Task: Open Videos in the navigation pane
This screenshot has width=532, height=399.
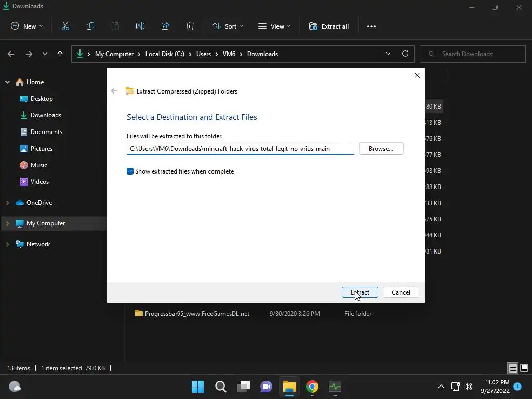Action: (34, 181)
